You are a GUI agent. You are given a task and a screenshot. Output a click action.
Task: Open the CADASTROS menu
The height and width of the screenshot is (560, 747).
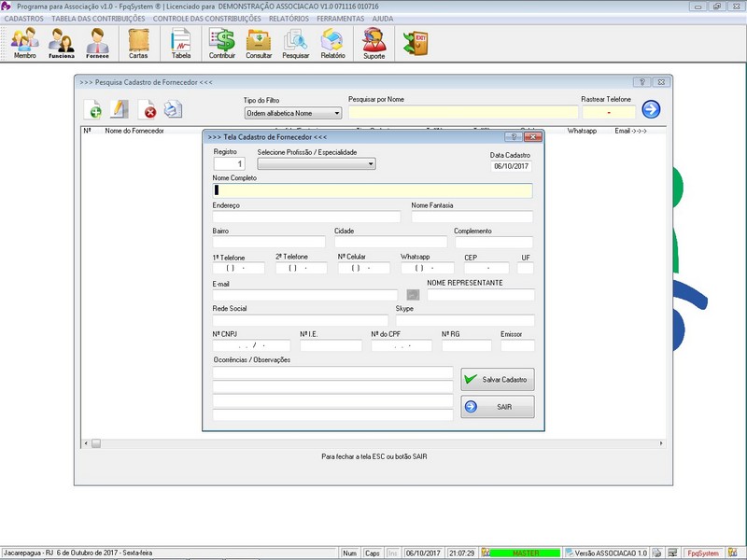(x=24, y=19)
